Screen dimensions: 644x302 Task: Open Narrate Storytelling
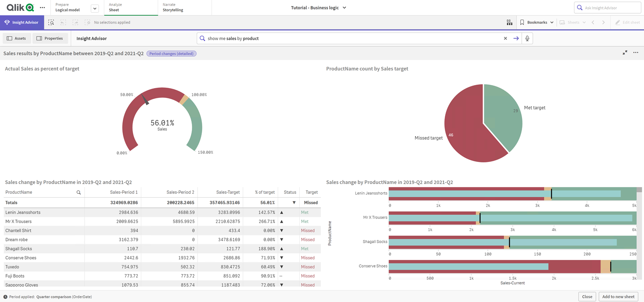(x=173, y=7)
